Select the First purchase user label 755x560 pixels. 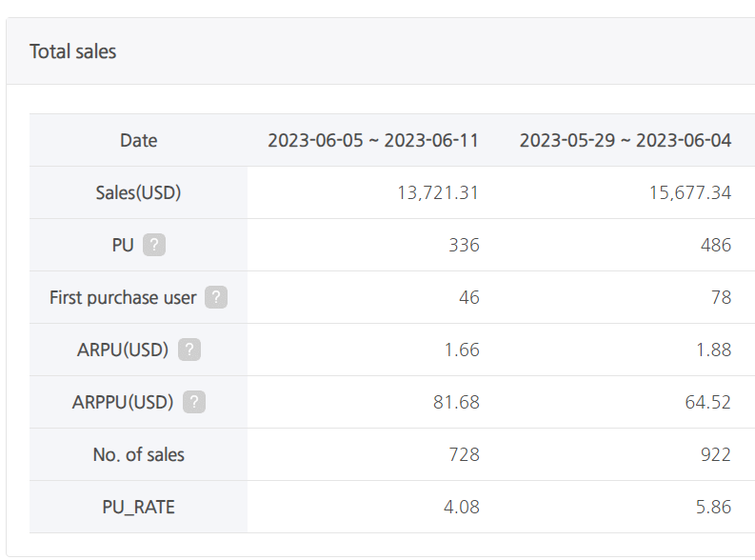pos(123,297)
